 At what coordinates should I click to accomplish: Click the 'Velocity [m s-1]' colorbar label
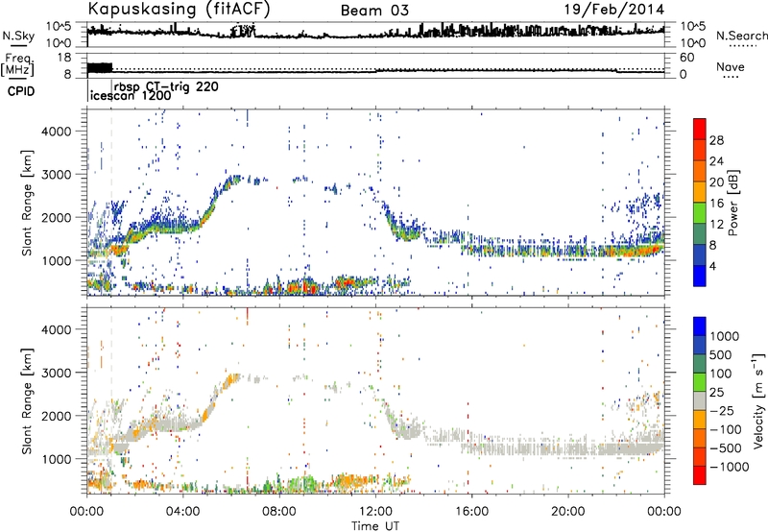(758, 400)
